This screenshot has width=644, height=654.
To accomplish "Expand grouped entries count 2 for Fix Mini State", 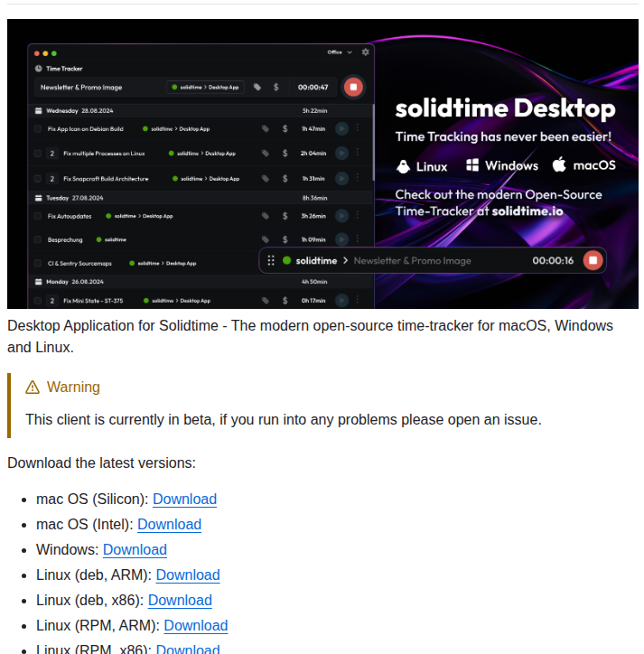I will pyautogui.click(x=52, y=301).
